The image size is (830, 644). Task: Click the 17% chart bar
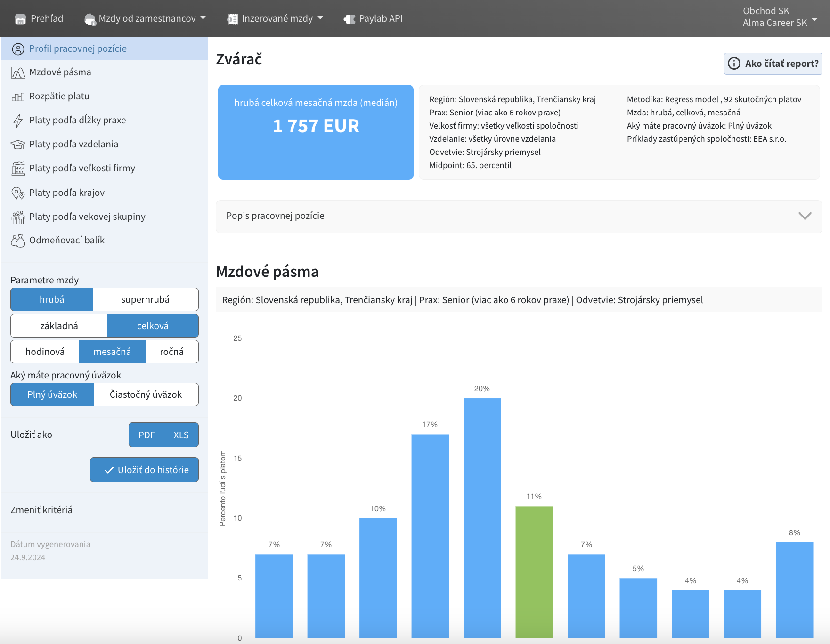click(430, 536)
